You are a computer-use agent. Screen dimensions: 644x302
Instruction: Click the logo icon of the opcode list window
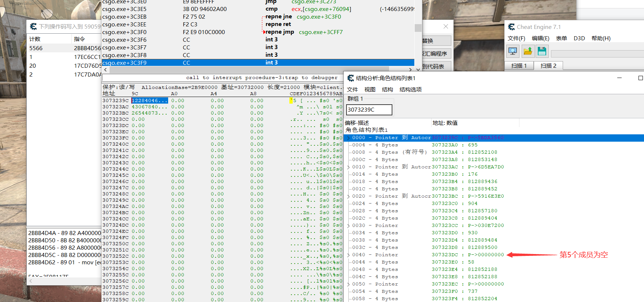[x=33, y=26]
